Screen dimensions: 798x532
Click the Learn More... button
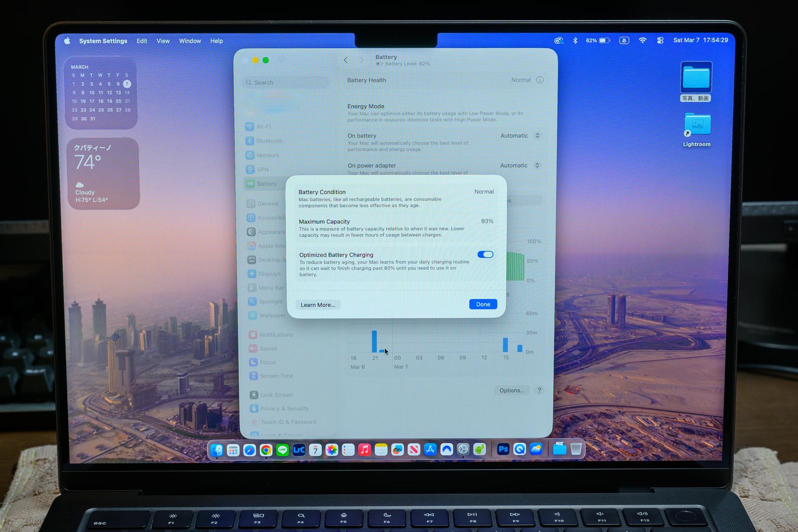click(x=318, y=305)
